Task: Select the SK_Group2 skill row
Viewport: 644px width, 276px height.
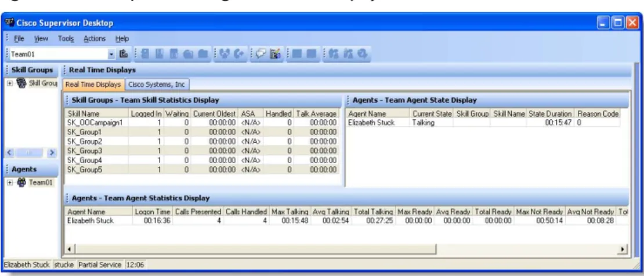Action: (x=202, y=141)
